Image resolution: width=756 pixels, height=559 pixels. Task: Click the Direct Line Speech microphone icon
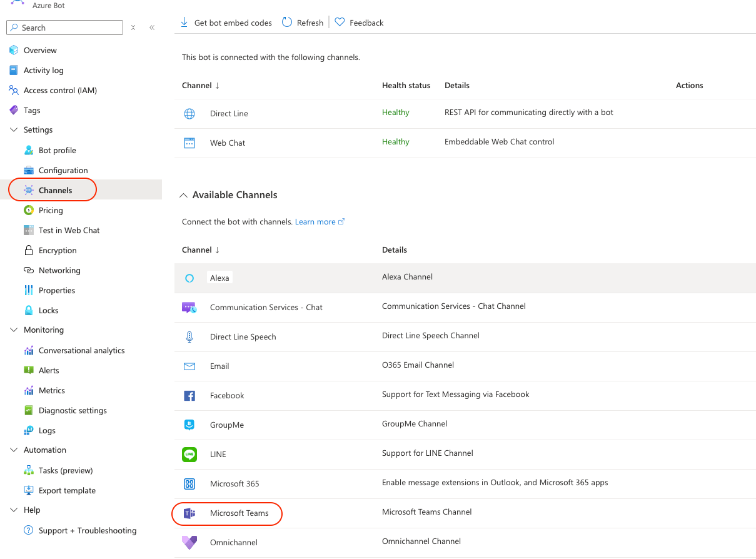[189, 337]
